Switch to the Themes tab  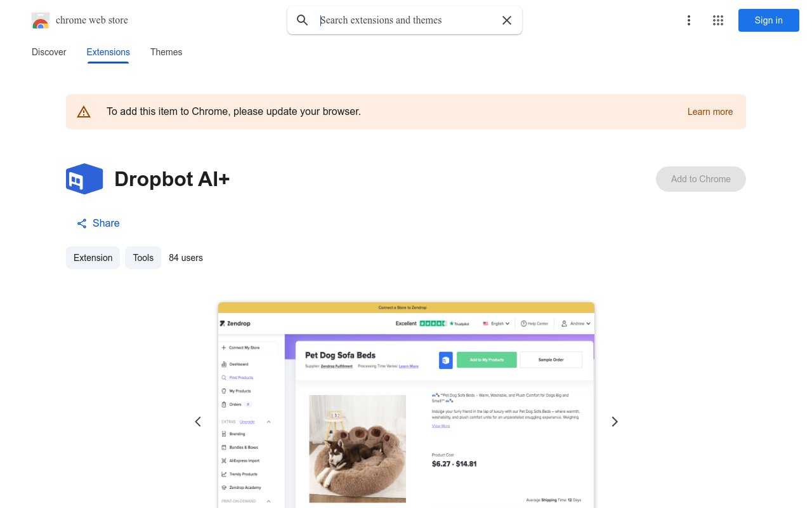(x=166, y=52)
